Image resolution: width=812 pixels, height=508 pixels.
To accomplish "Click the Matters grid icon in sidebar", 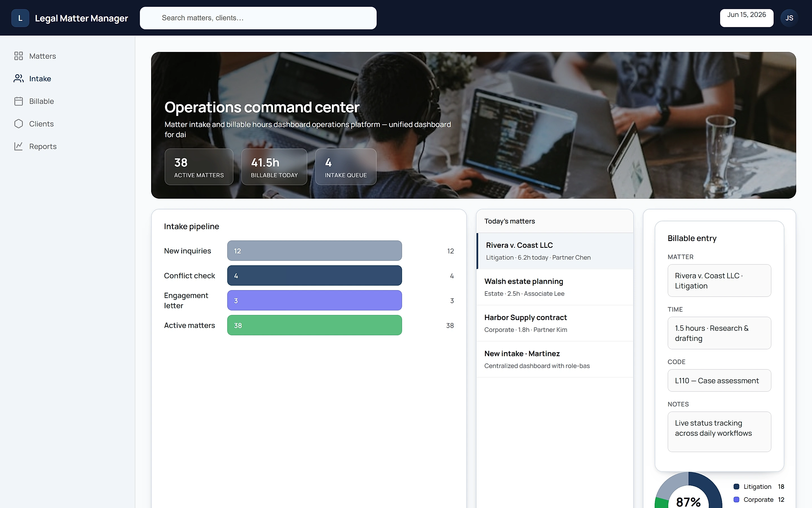I will 18,56.
